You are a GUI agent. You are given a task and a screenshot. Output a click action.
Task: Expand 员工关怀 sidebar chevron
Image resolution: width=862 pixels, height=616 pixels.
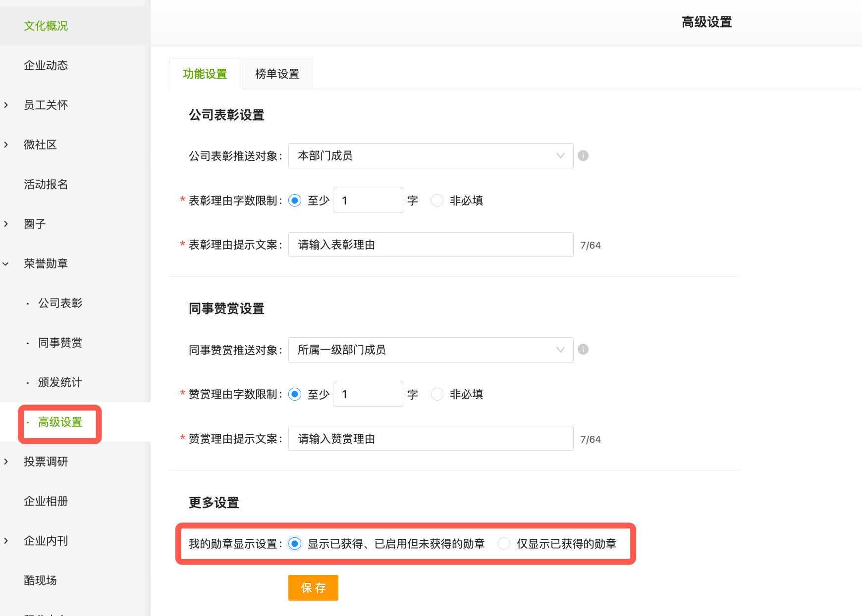point(6,105)
